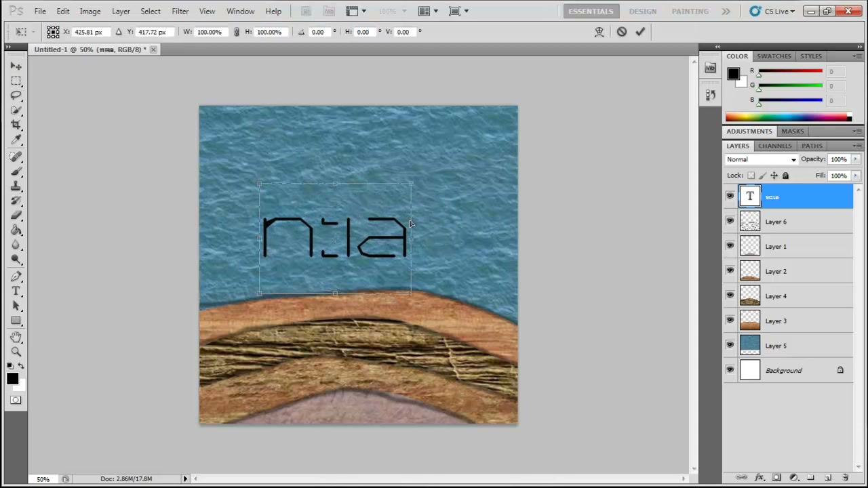The image size is (868, 488).
Task: Open the View Extras dropdown
Action: [x=355, y=11]
